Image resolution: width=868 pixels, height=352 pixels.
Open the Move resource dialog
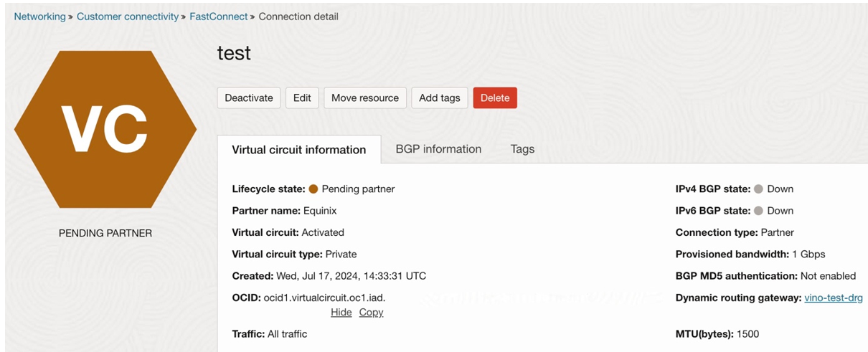point(365,98)
